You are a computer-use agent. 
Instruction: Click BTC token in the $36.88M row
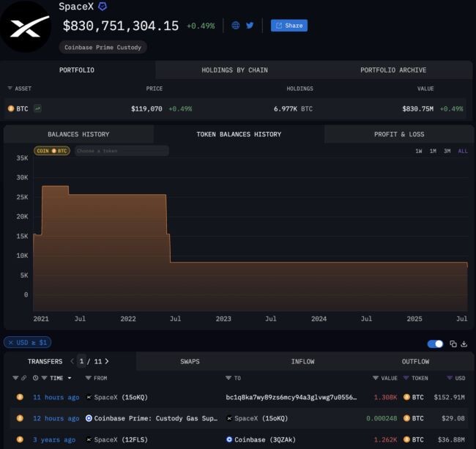(414, 440)
